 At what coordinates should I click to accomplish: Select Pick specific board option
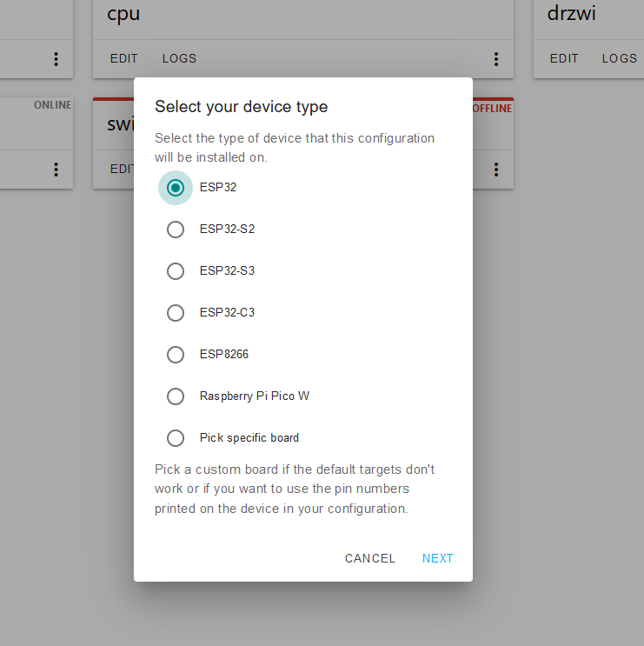[176, 438]
